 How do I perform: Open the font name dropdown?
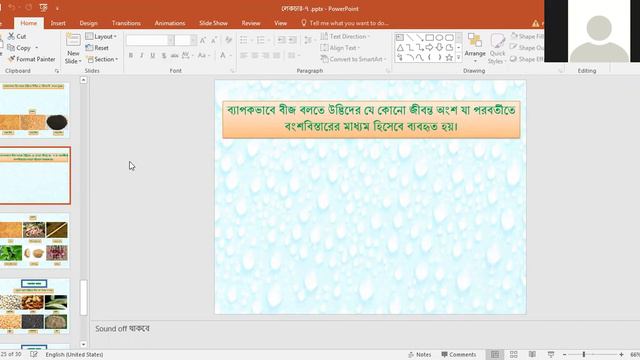click(171, 40)
